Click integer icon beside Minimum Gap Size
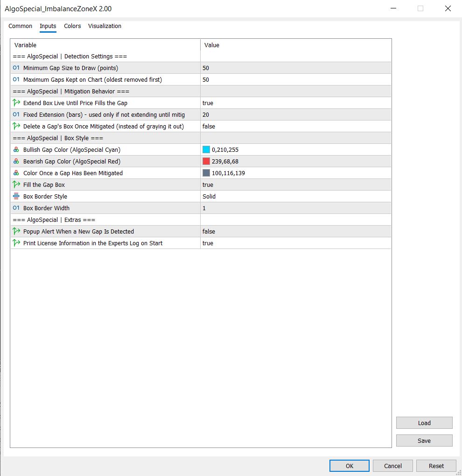 [x=16, y=68]
